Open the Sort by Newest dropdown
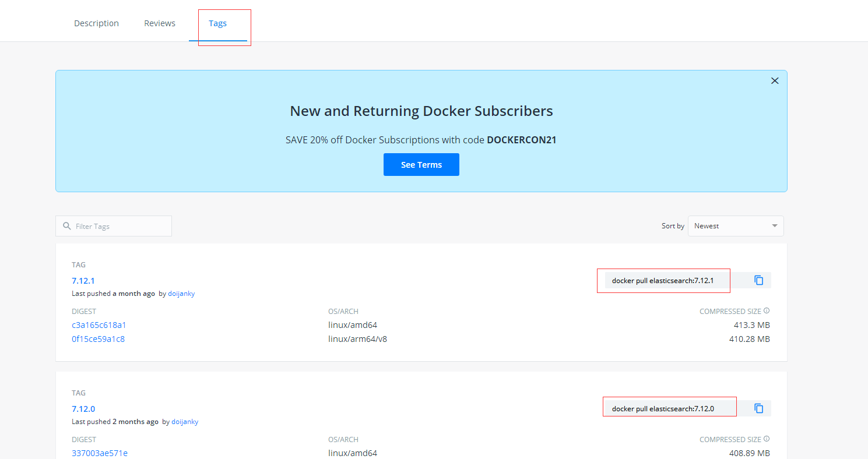 (736, 226)
